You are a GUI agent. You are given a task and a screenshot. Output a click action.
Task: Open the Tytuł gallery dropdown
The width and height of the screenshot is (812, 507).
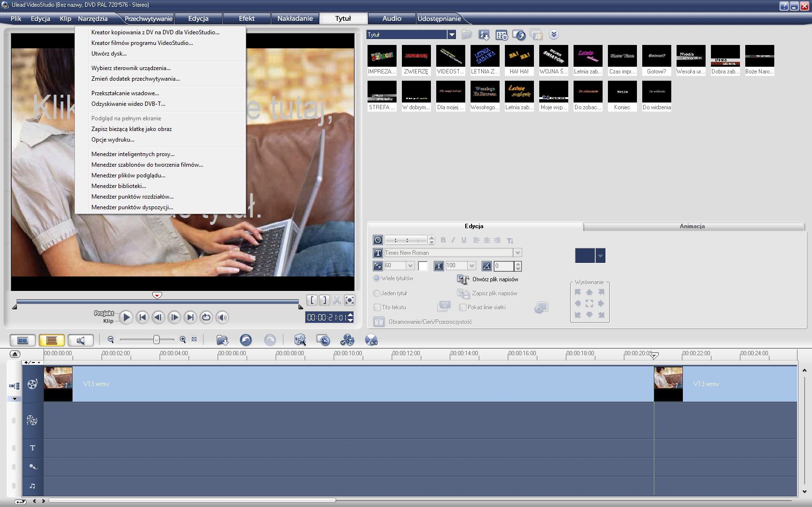[452, 34]
